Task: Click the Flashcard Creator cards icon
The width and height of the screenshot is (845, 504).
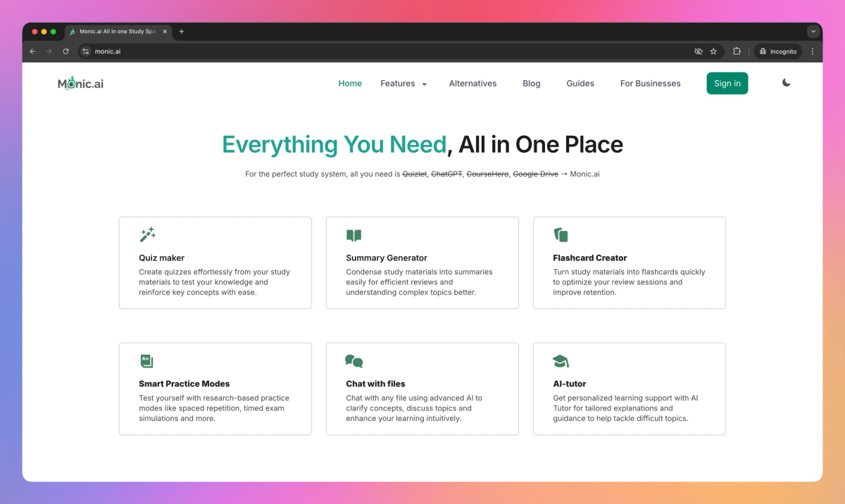Action: pos(561,235)
